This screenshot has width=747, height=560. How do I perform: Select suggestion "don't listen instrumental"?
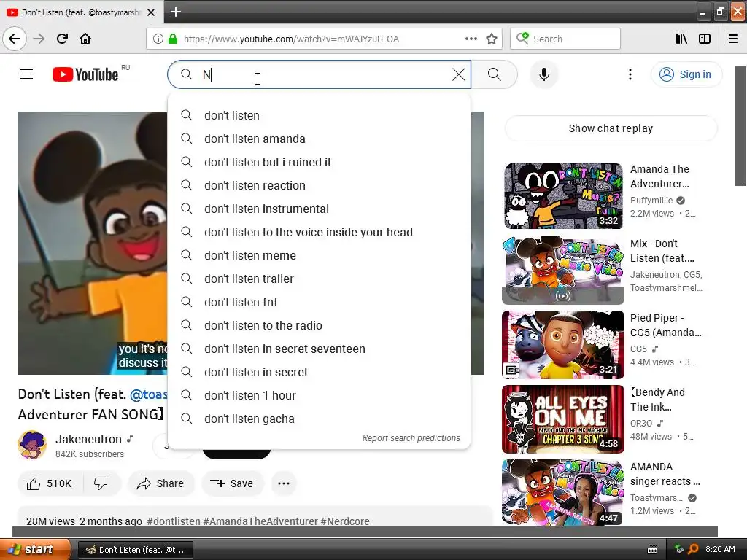click(x=320, y=209)
